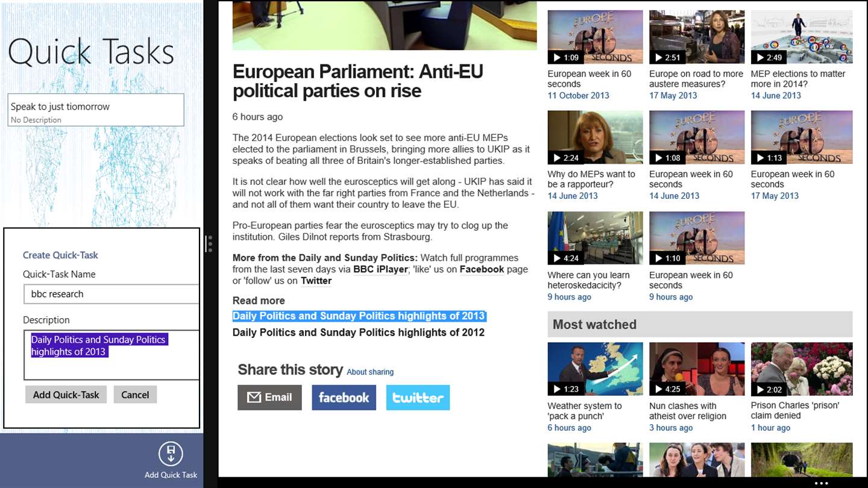Open 'Prison Charles prison claim denied' title

pyautogui.click(x=795, y=410)
